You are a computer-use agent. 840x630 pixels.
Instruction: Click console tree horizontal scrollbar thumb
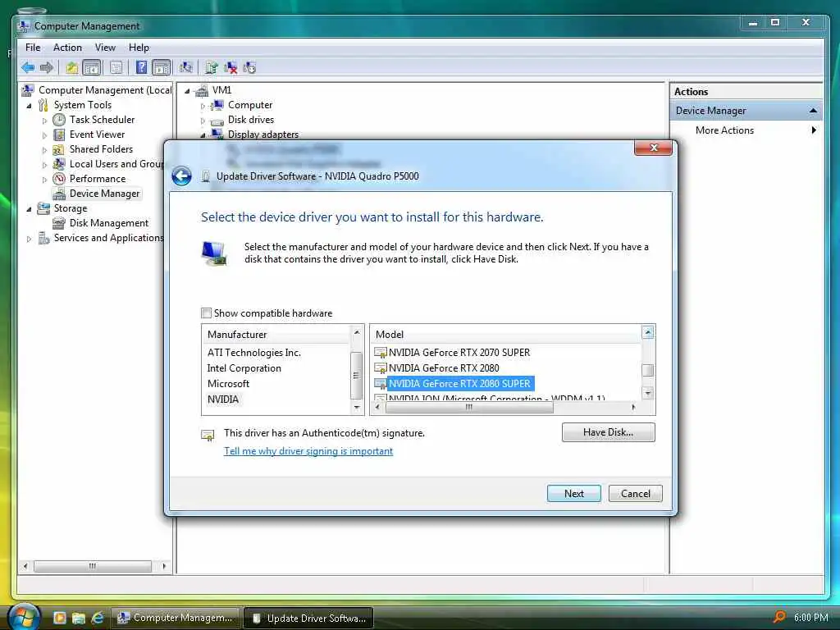[92, 566]
